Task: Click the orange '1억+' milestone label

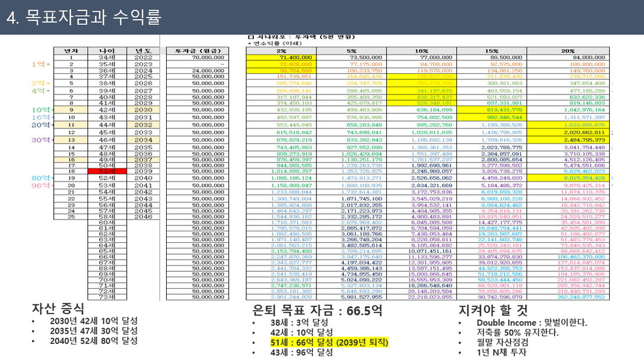Action: 41,64
